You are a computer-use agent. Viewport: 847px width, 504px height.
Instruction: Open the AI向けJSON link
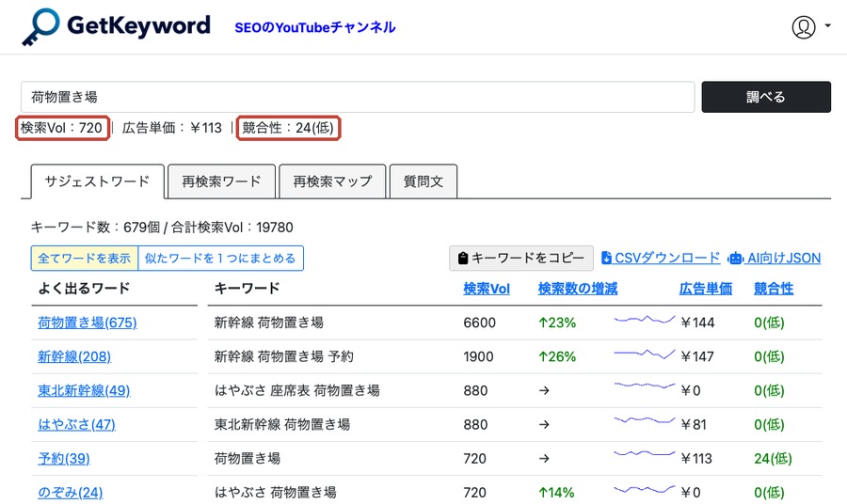(775, 258)
